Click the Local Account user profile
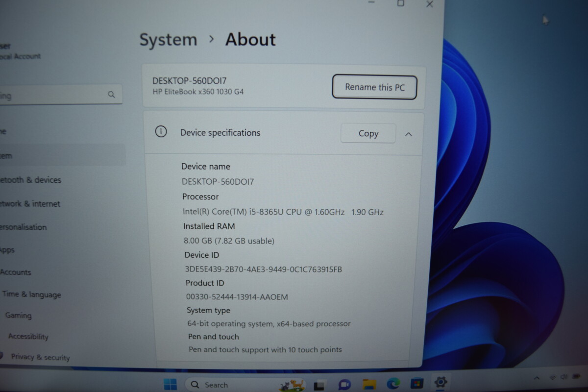588x392 pixels. [20, 51]
